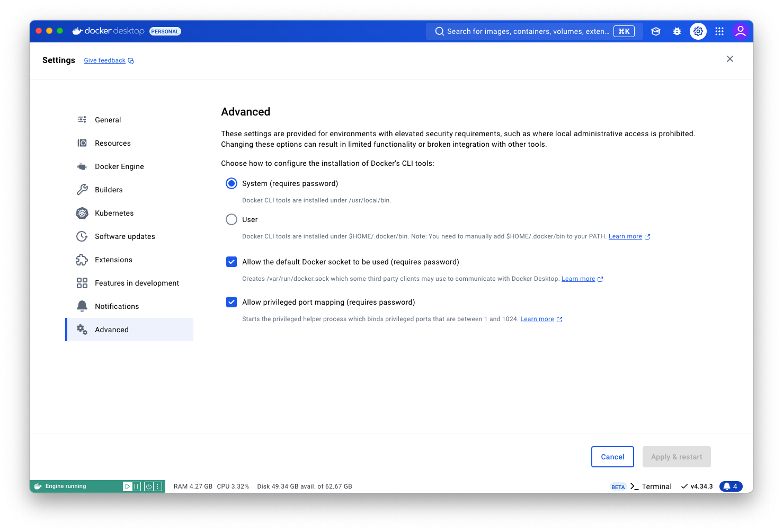Screen dimensions: 783x532
Task: Select the User CLI tools radio button
Action: pos(232,219)
